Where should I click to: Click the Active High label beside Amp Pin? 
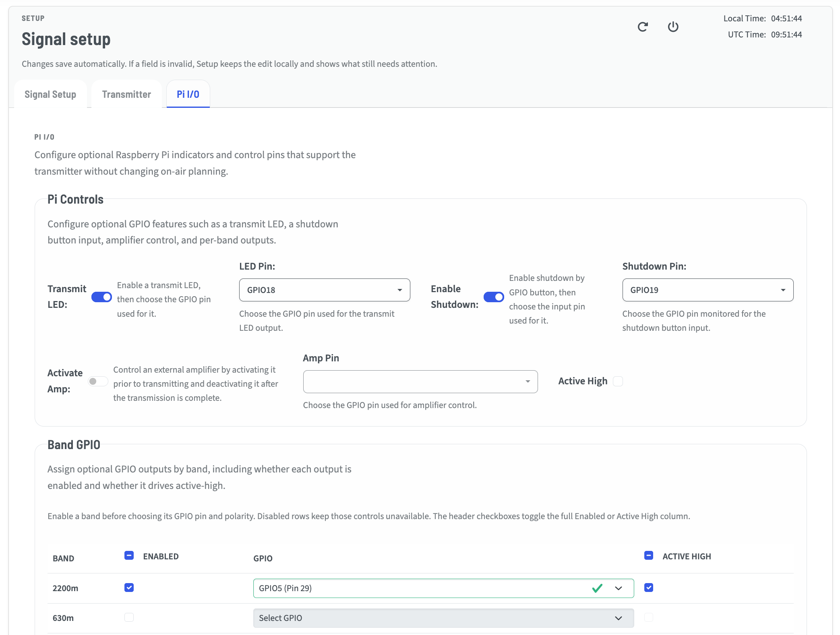583,381
